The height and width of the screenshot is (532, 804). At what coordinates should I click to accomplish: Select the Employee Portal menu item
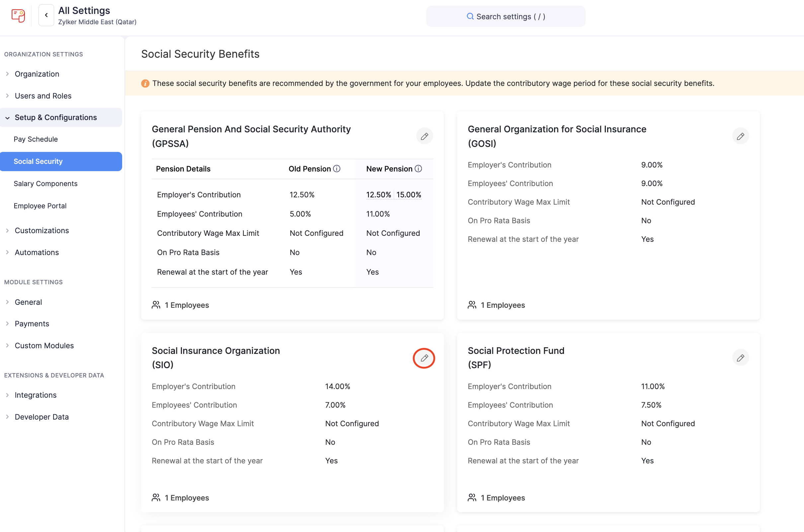tap(40, 206)
